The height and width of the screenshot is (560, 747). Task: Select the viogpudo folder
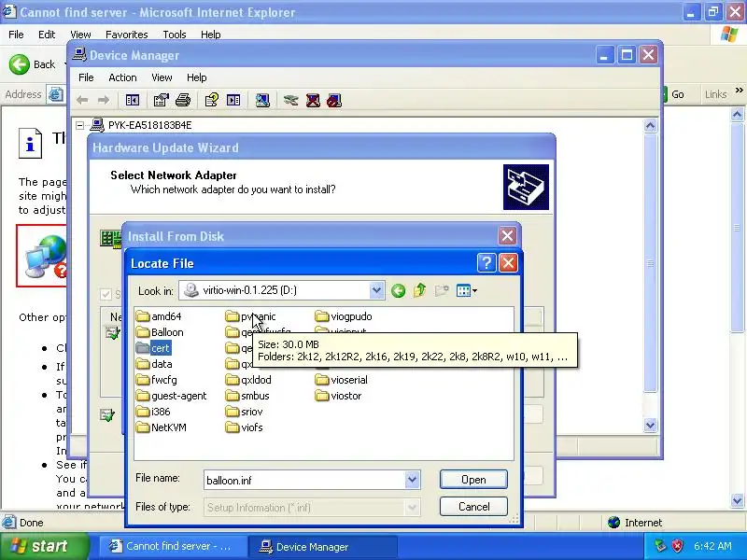(344, 316)
